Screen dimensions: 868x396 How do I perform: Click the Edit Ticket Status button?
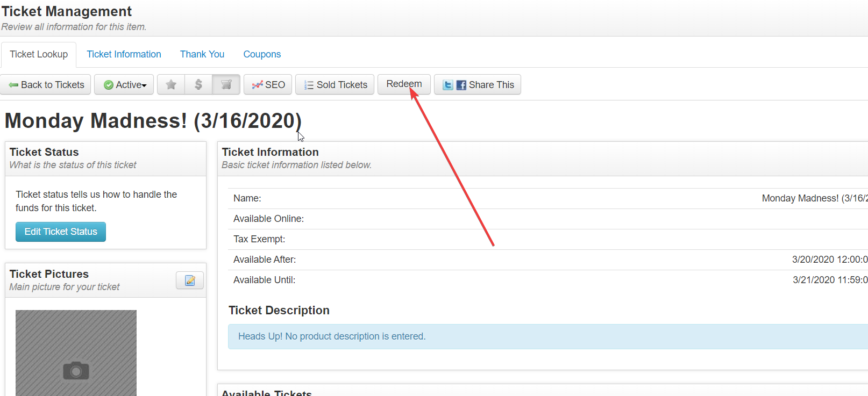61,232
